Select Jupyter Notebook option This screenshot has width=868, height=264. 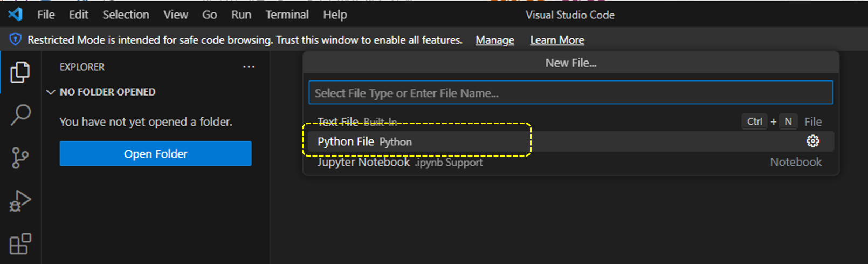(x=570, y=162)
